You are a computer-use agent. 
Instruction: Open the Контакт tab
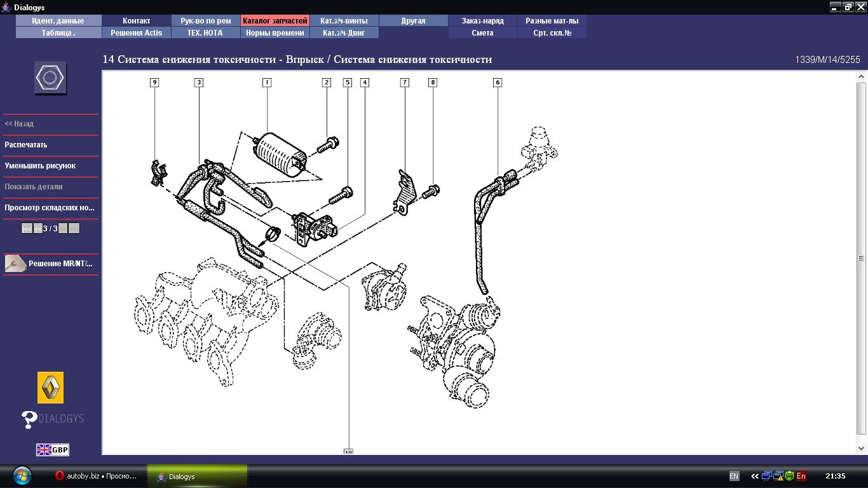(x=137, y=21)
